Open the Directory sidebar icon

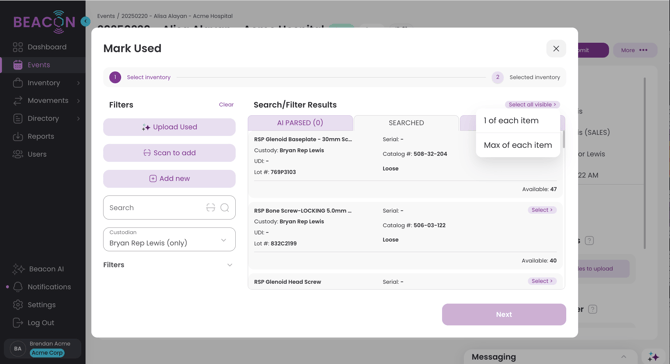(18, 119)
